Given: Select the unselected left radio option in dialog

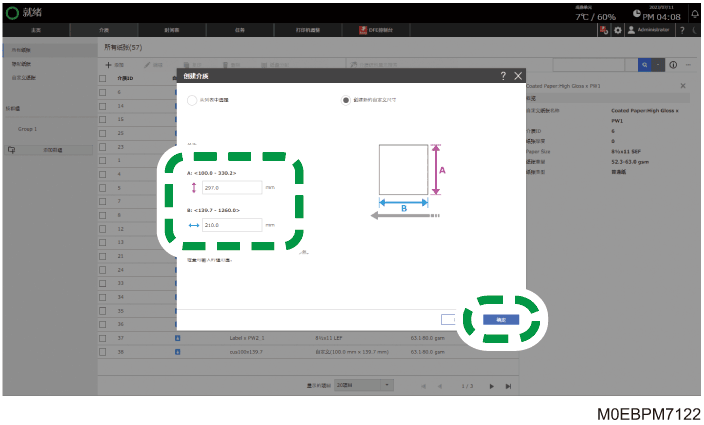Looking at the screenshot, I should [x=192, y=100].
